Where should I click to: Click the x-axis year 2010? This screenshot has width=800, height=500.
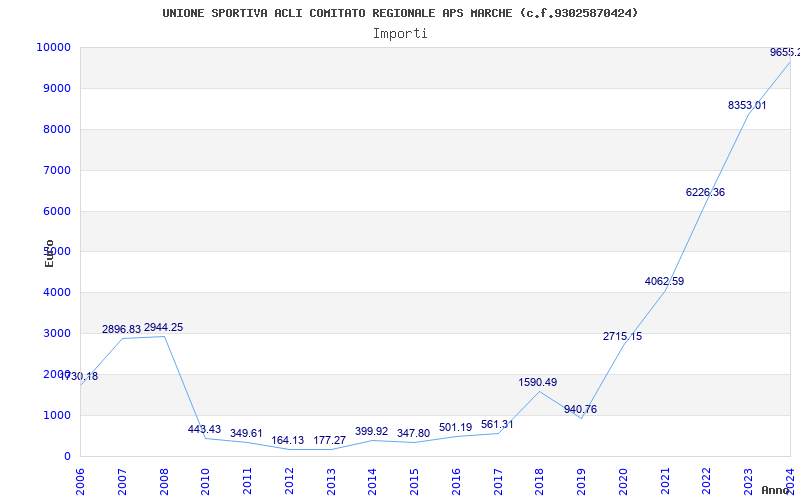tap(206, 482)
